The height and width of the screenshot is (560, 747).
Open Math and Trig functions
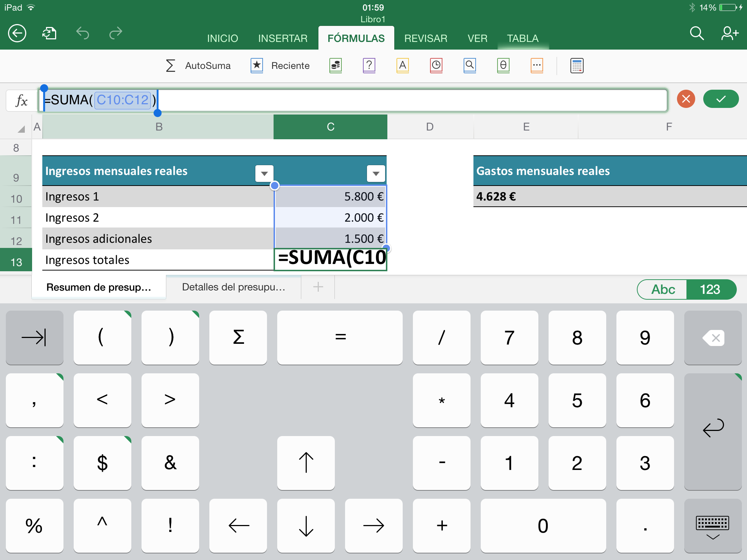503,66
